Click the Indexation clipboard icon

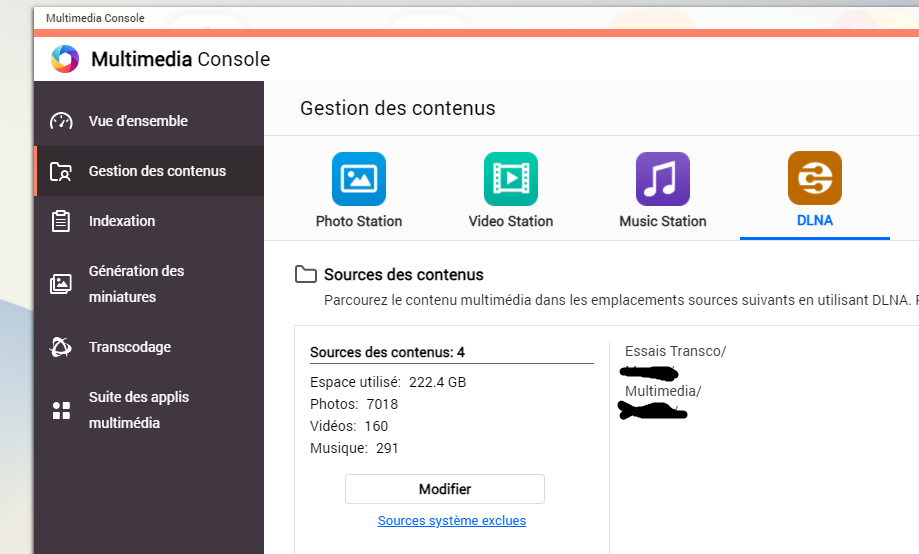(x=61, y=221)
